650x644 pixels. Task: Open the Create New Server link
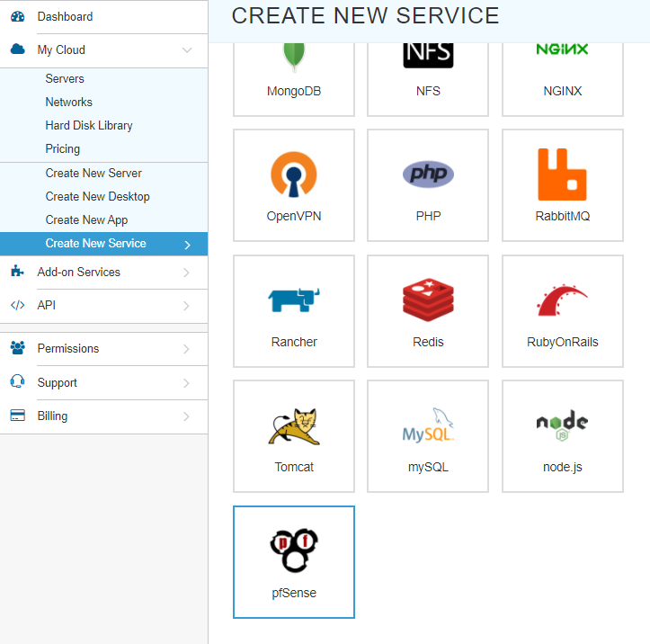93,174
